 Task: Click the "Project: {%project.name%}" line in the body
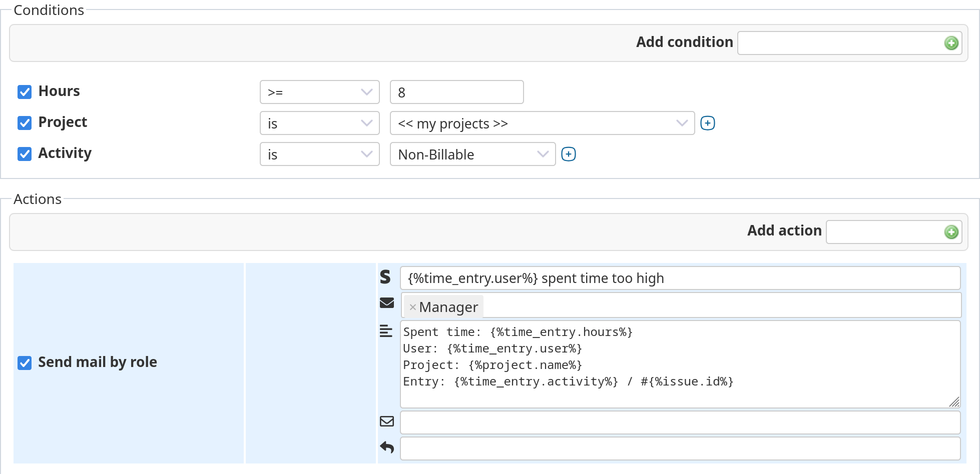coord(493,365)
